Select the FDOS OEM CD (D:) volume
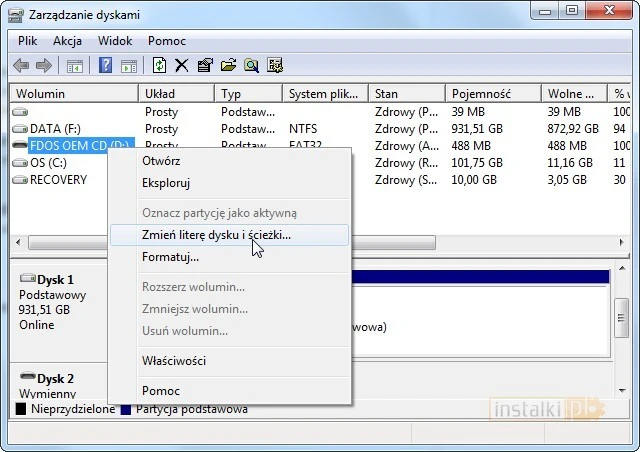Viewport: 640px width, 452px height. tap(79, 145)
